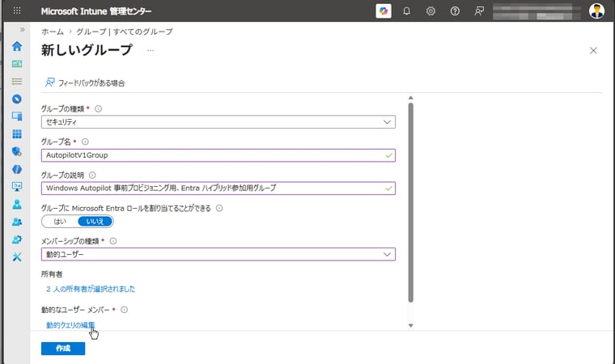615x364 pixels.
Task: Click the 作成 button
Action: (63, 349)
